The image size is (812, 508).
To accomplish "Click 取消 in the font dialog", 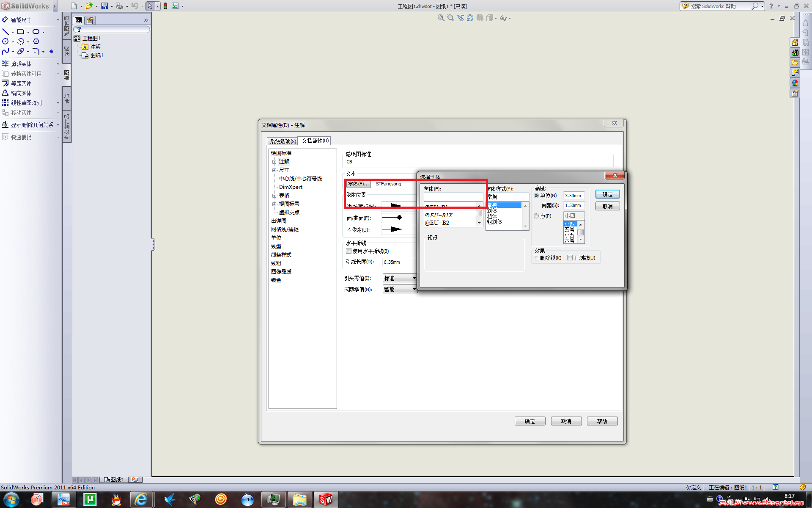I will [x=607, y=206].
